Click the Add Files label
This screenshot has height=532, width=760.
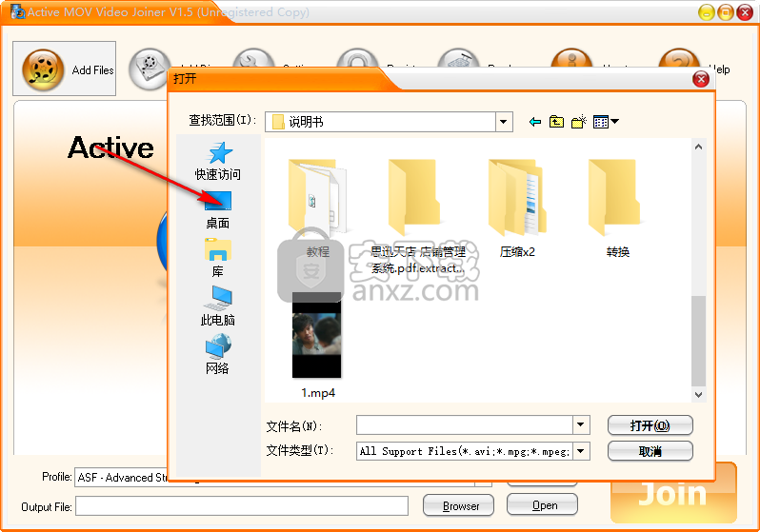point(93,70)
